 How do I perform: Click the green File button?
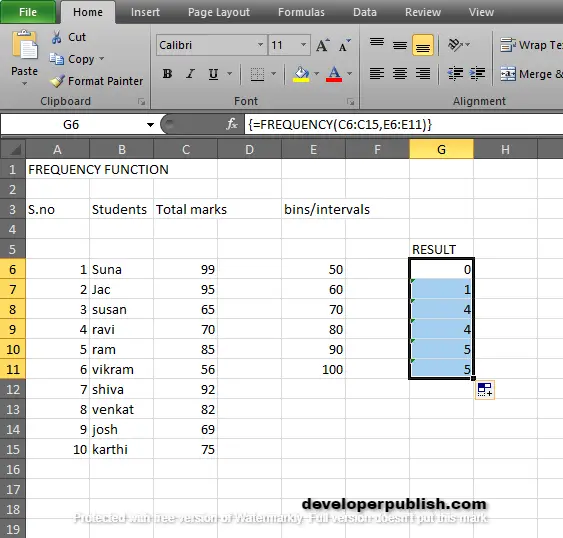pos(28,12)
